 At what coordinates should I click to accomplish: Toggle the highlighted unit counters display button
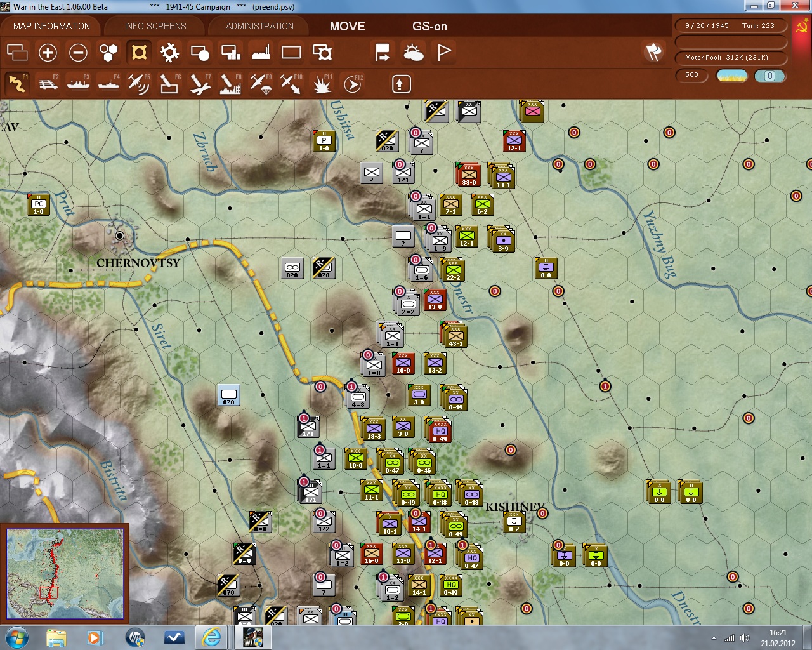coord(139,53)
